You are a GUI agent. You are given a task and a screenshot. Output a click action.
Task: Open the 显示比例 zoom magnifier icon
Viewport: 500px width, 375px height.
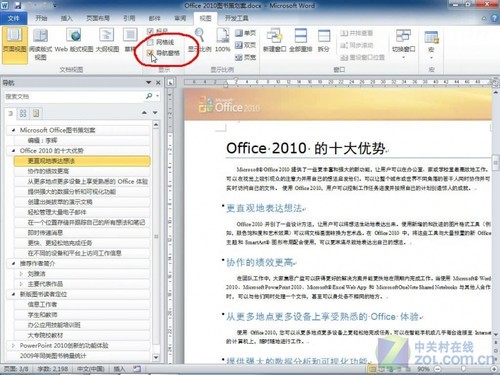click(x=199, y=36)
